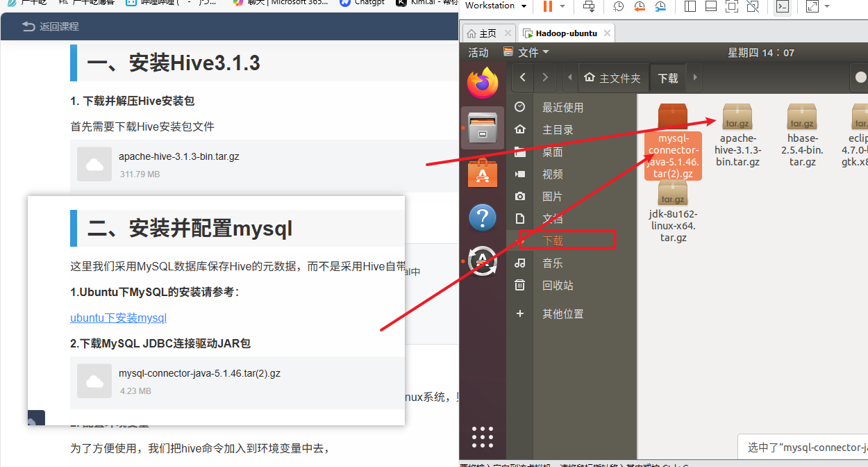868x467 pixels.
Task: Expand the 文件 application menu
Action: click(526, 53)
